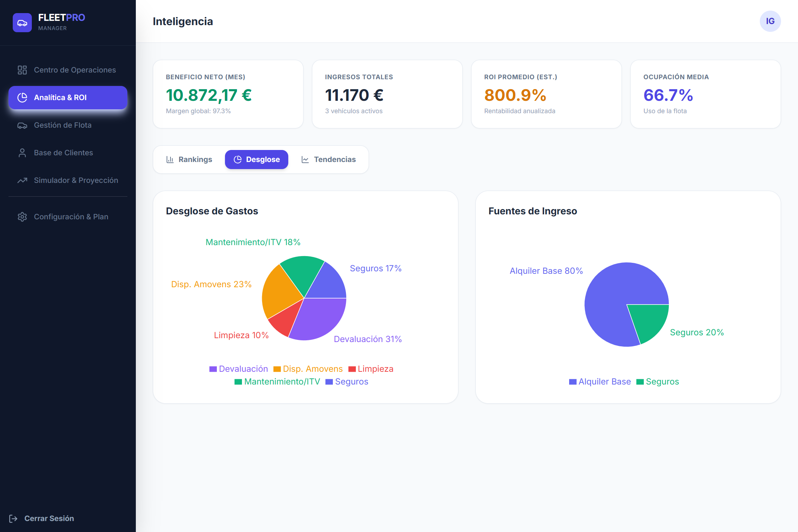Image resolution: width=798 pixels, height=532 pixels.
Task: Click the pie chart icon beside Analítica & ROI
Action: pyautogui.click(x=22, y=97)
